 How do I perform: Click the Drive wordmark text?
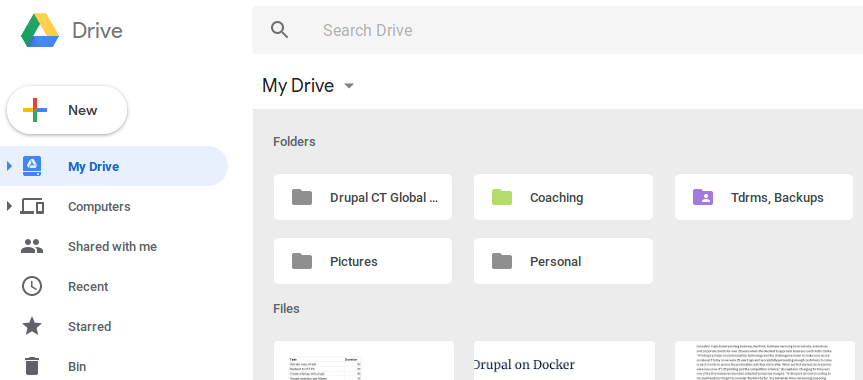pyautogui.click(x=97, y=30)
